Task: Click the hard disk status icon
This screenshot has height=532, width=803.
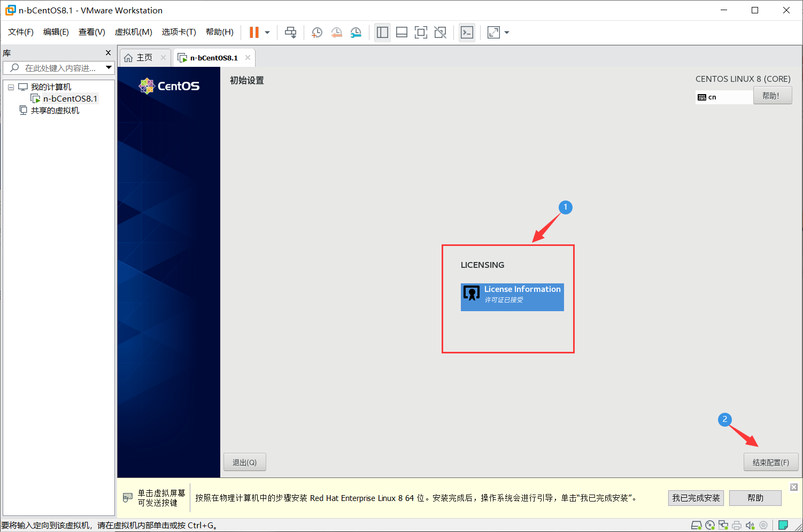Action: click(x=696, y=525)
